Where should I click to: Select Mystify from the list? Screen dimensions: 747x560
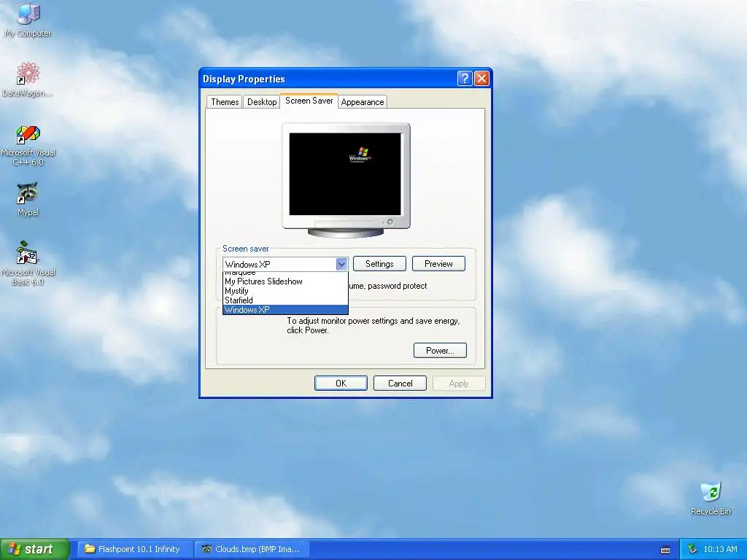(x=285, y=291)
